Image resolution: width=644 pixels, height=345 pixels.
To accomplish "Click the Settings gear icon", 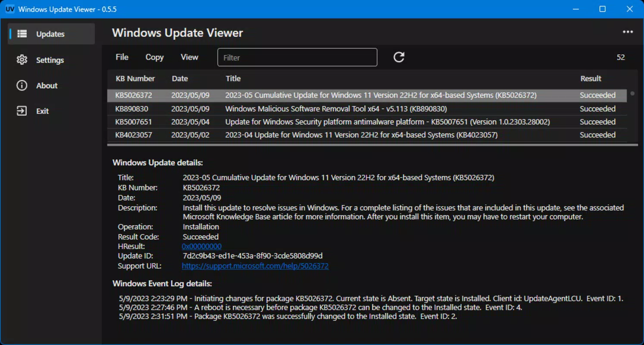I will (x=22, y=60).
